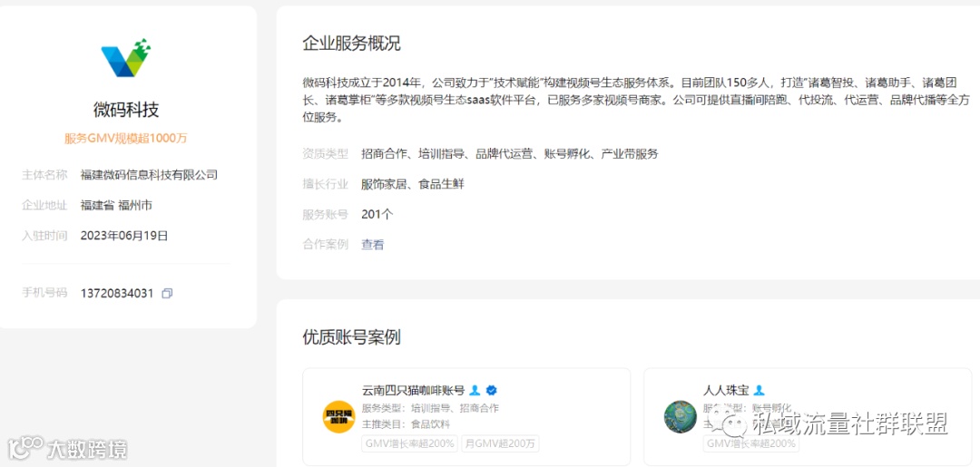
Task: Click the 服务账号 label
Action: (x=325, y=214)
